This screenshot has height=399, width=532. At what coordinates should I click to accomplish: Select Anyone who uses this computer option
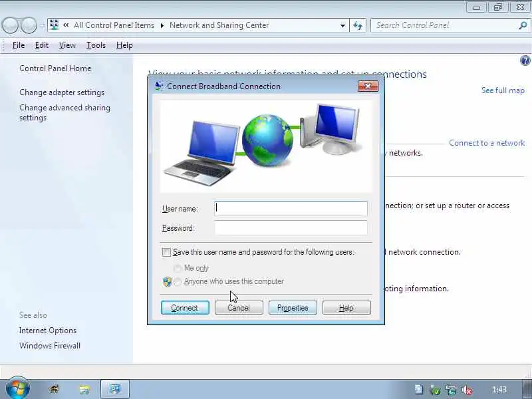(x=177, y=281)
